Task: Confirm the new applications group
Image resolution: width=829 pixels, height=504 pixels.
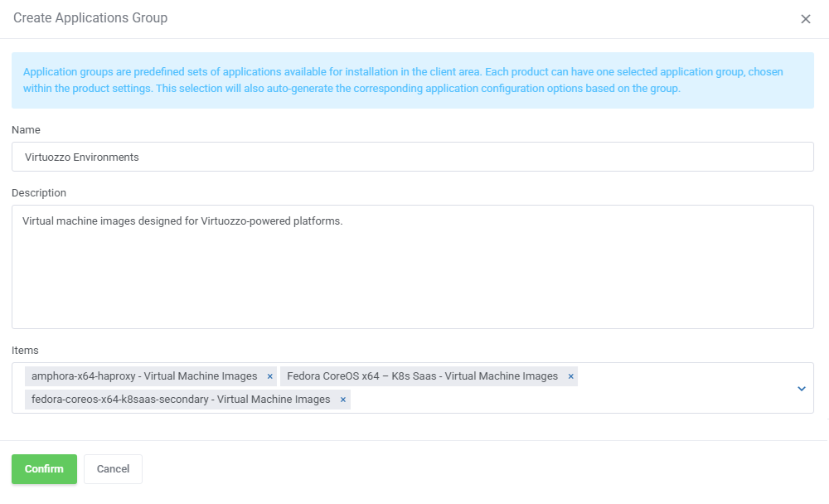Action: click(44, 468)
